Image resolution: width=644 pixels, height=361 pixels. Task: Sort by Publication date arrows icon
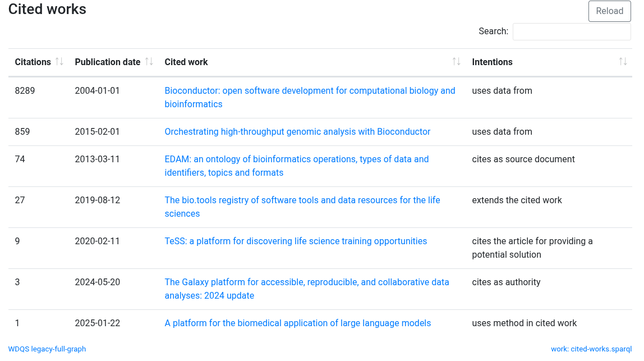(x=149, y=62)
